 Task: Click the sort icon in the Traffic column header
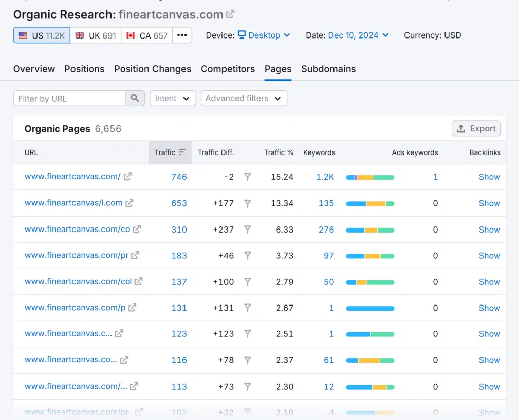[182, 152]
